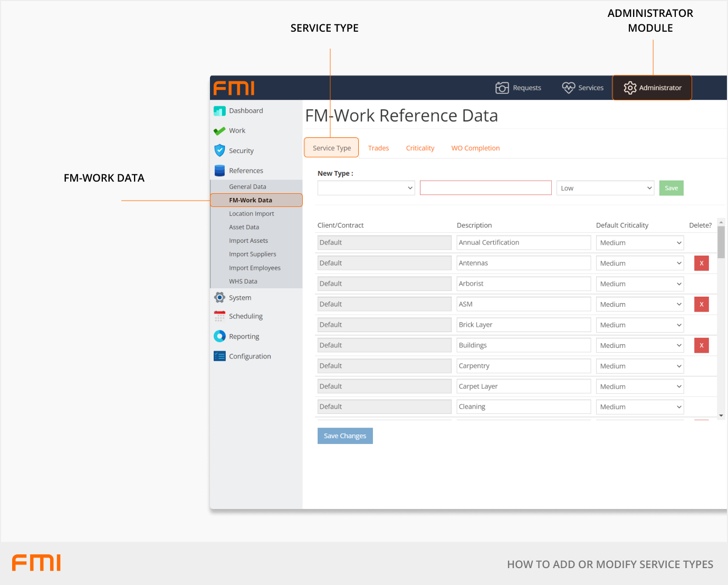Click the scroll down arrow of list scrollbar
Screen dimensions: 728x585
pyautogui.click(x=721, y=416)
